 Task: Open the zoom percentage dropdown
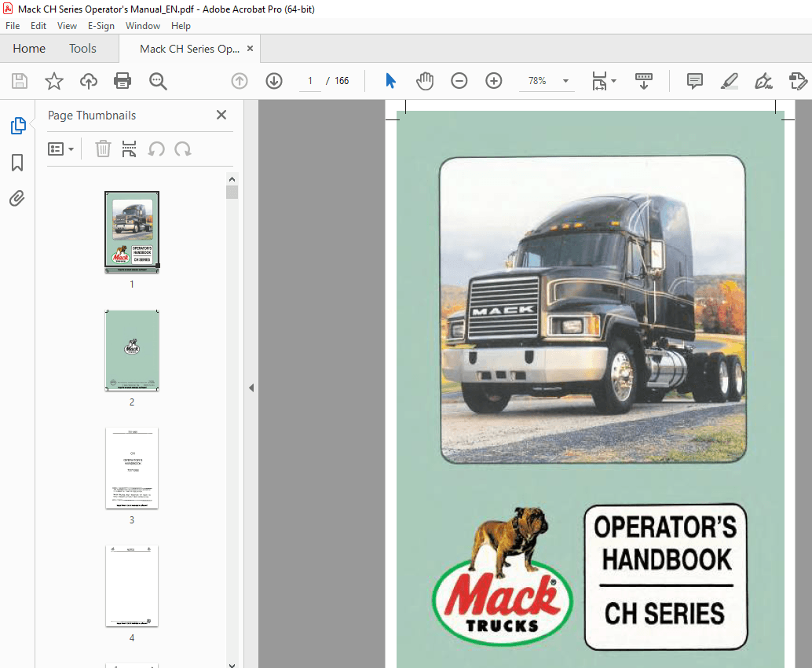tap(565, 81)
